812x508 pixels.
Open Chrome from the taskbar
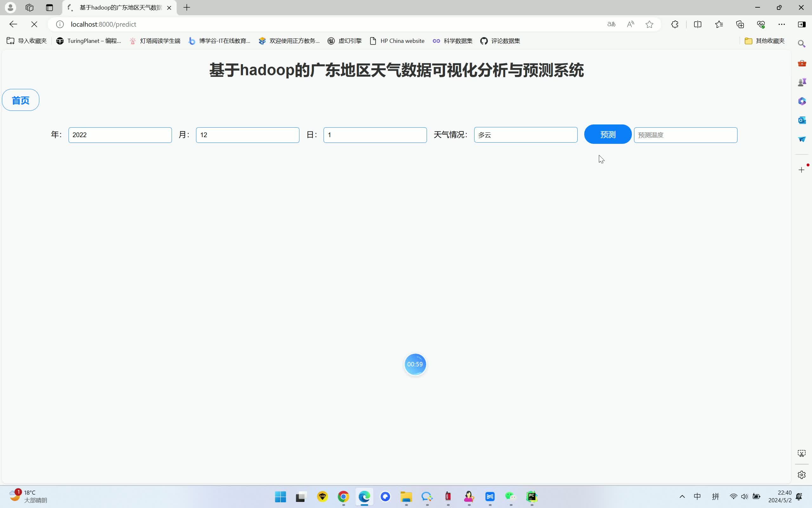[x=343, y=497]
